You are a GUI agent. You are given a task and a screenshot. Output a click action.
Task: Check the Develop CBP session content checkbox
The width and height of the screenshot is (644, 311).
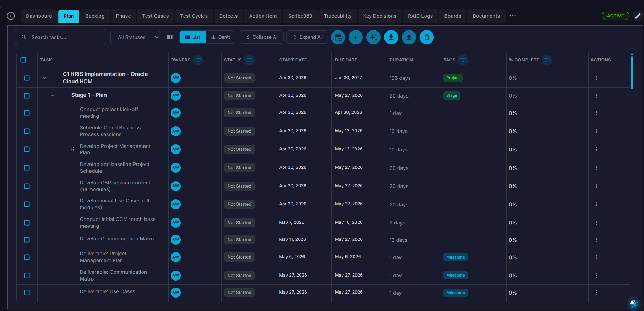click(27, 186)
